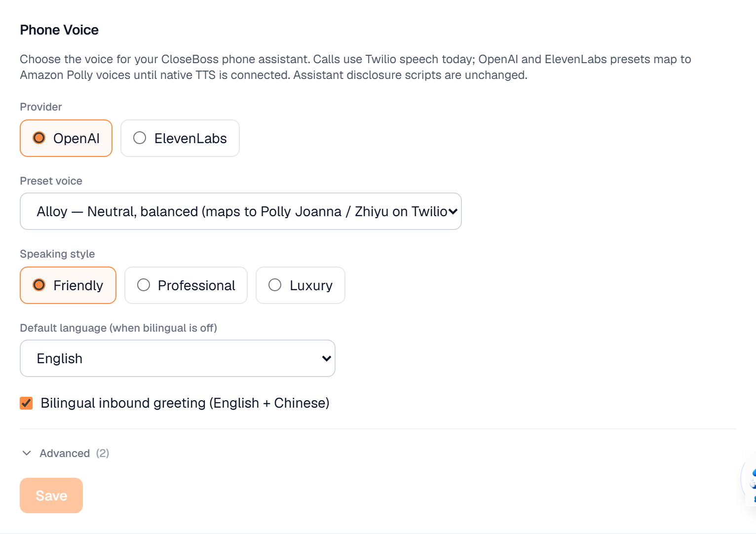Click the Phone Voice heading
The width and height of the screenshot is (756, 534).
59,30
